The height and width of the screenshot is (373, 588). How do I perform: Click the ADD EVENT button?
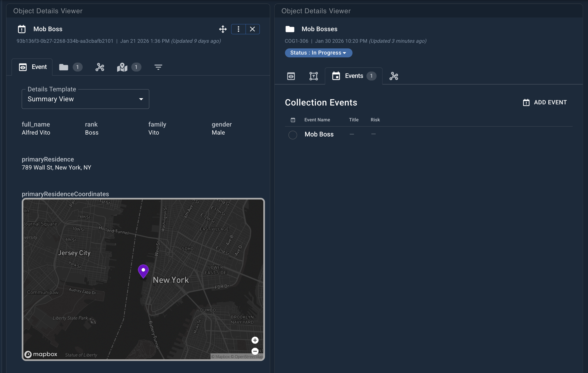pos(545,102)
